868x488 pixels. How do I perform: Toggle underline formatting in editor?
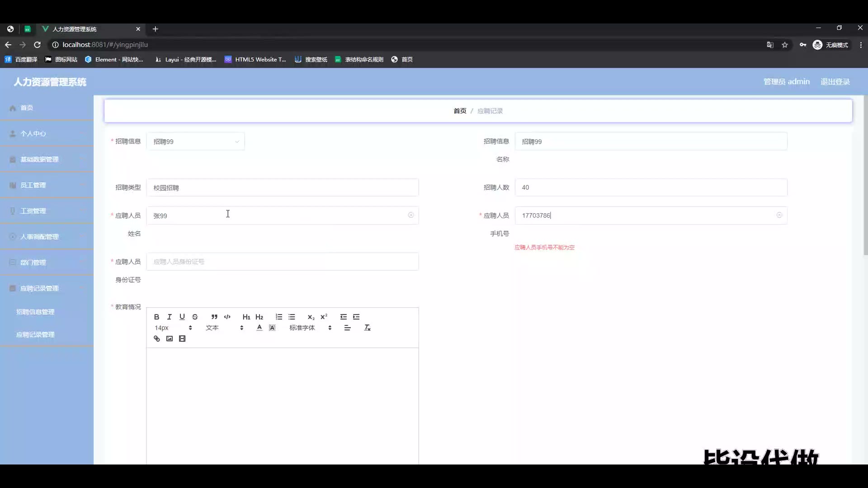[182, 317]
